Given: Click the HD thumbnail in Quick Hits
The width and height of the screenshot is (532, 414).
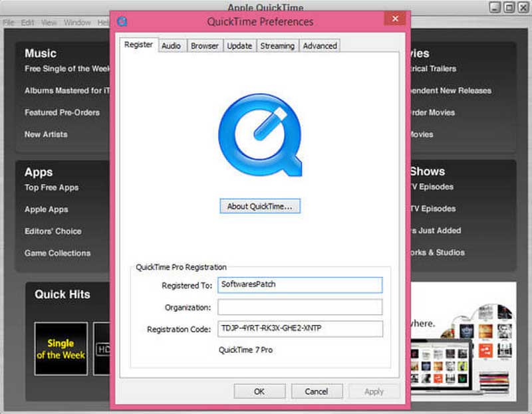Looking at the screenshot, I should click(102, 349).
